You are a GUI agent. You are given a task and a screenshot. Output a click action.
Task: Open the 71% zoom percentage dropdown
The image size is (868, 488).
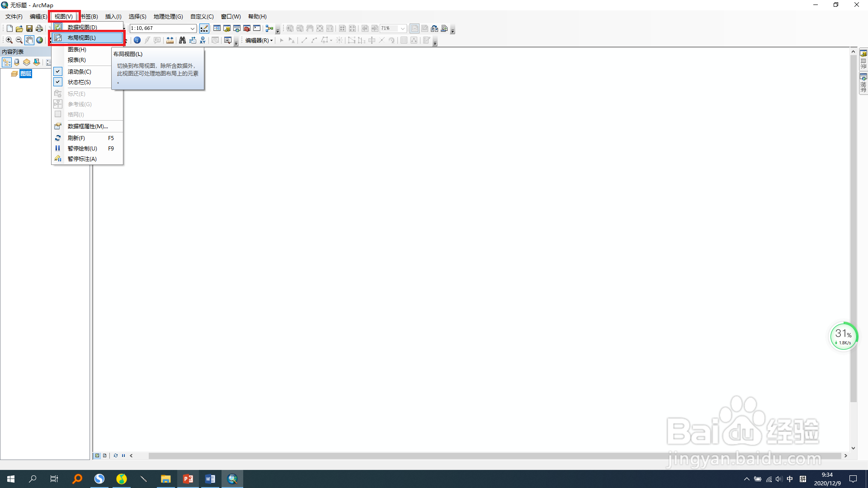[x=402, y=28]
